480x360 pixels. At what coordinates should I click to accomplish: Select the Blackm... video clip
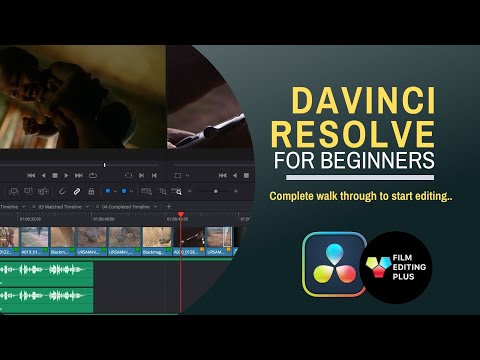tap(63, 241)
